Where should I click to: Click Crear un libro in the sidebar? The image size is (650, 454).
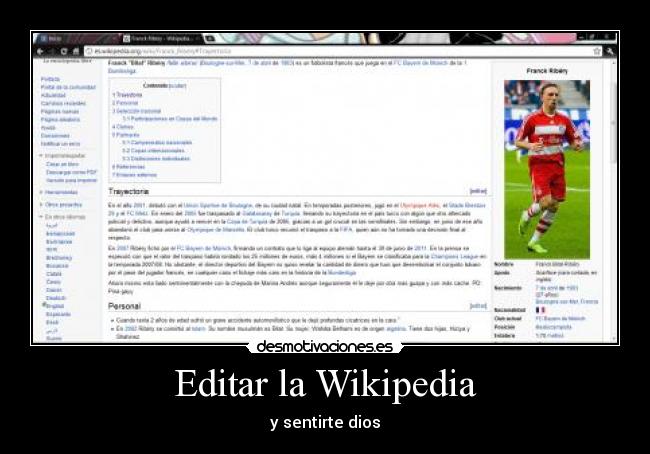click(x=63, y=164)
